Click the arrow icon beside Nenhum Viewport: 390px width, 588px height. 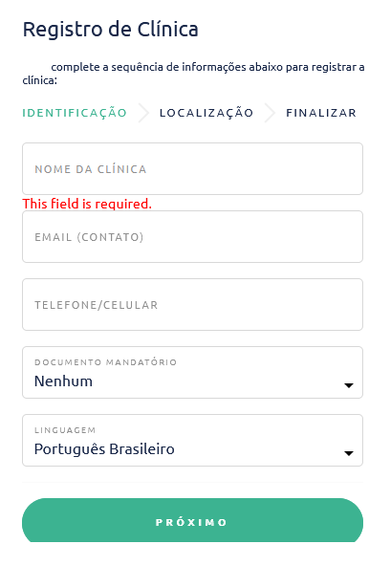(x=349, y=385)
